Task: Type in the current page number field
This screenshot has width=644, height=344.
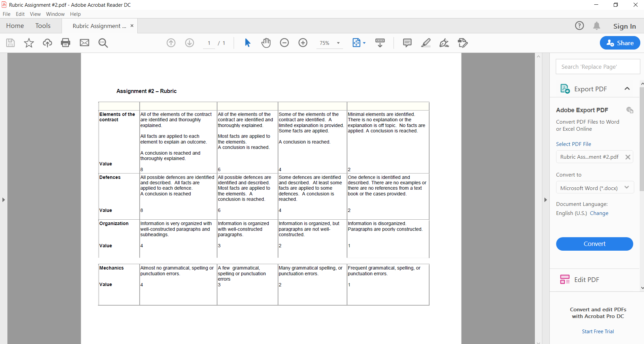Action: coord(209,43)
